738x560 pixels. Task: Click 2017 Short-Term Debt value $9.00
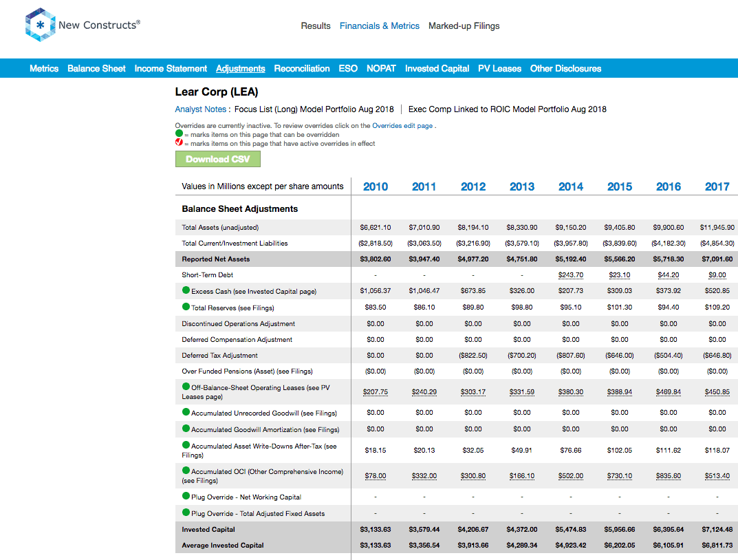coord(717,274)
